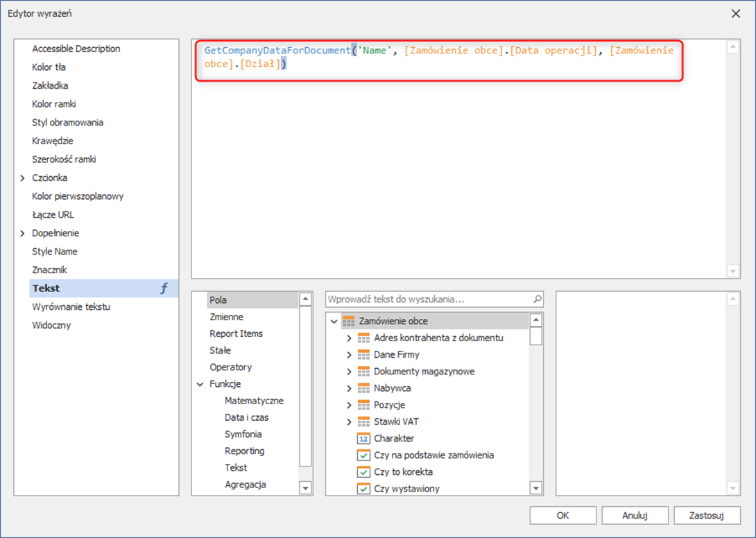Click the OK button
The height and width of the screenshot is (538, 756).
click(562, 515)
